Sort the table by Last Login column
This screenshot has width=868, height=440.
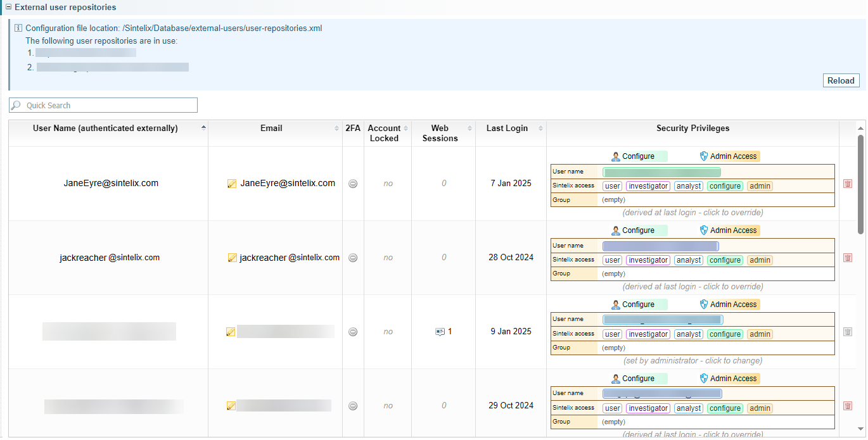pyautogui.click(x=507, y=129)
